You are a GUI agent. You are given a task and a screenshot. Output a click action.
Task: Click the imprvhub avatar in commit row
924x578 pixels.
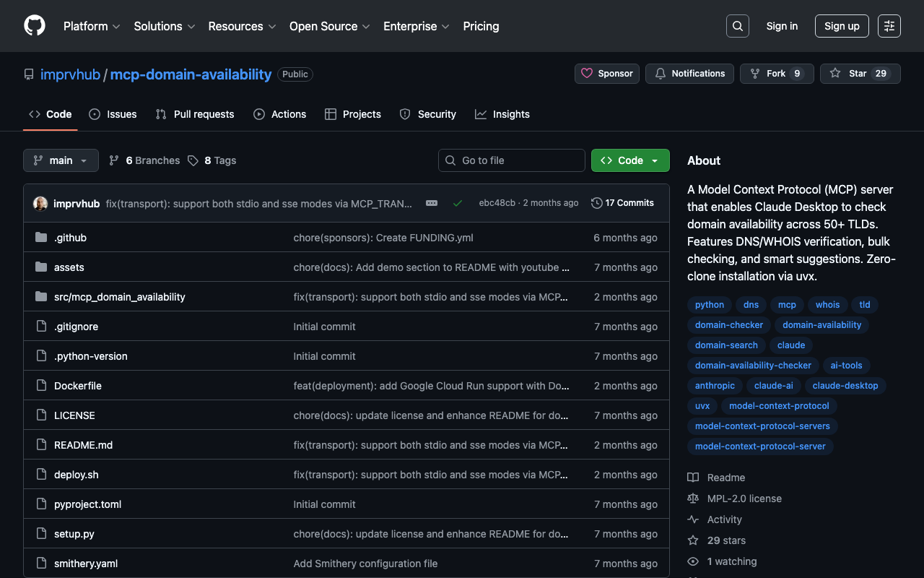click(x=40, y=204)
